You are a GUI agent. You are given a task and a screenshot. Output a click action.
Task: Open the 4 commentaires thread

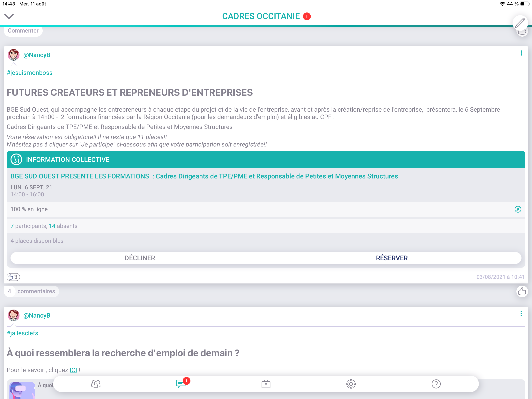point(32,291)
